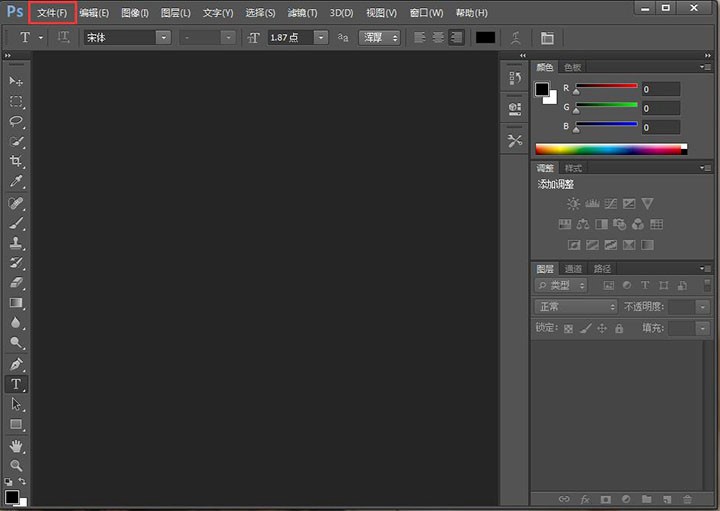Open the 文件(F) menu
The height and width of the screenshot is (511, 720).
pos(52,13)
